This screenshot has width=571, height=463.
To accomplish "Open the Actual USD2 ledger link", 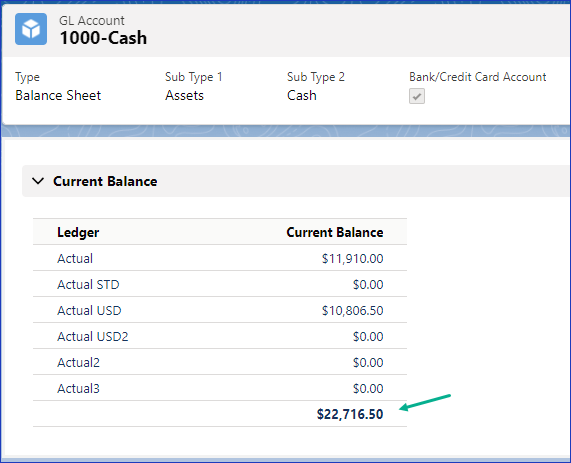I will tap(93, 336).
